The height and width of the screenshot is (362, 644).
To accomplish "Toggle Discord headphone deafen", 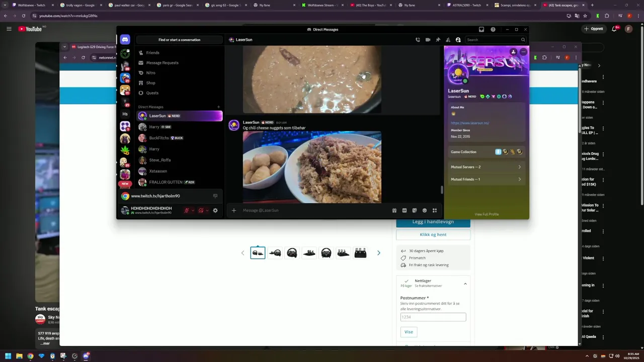I will [x=201, y=210].
